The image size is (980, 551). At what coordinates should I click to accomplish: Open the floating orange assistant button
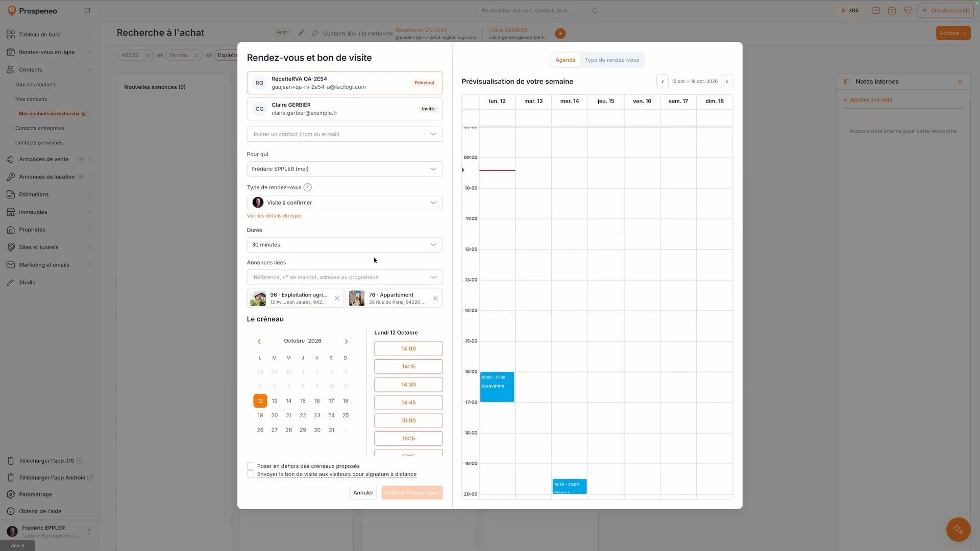(x=958, y=530)
